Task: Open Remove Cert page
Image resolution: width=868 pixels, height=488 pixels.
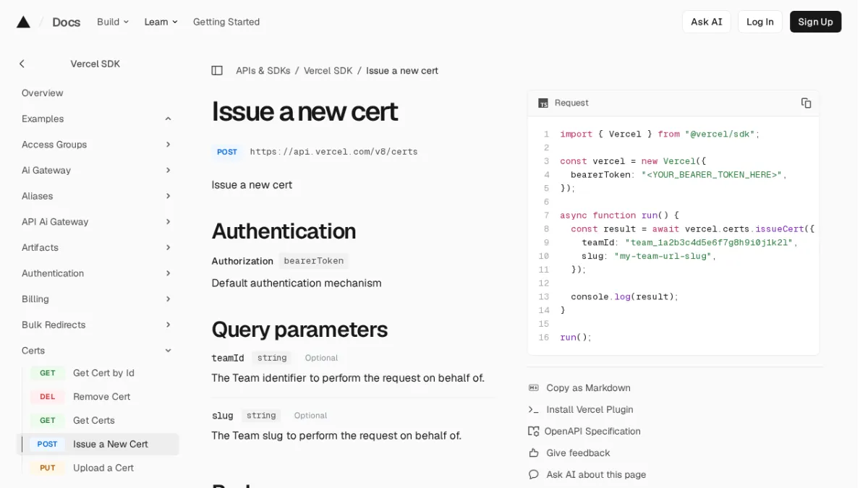Action: 101,397
